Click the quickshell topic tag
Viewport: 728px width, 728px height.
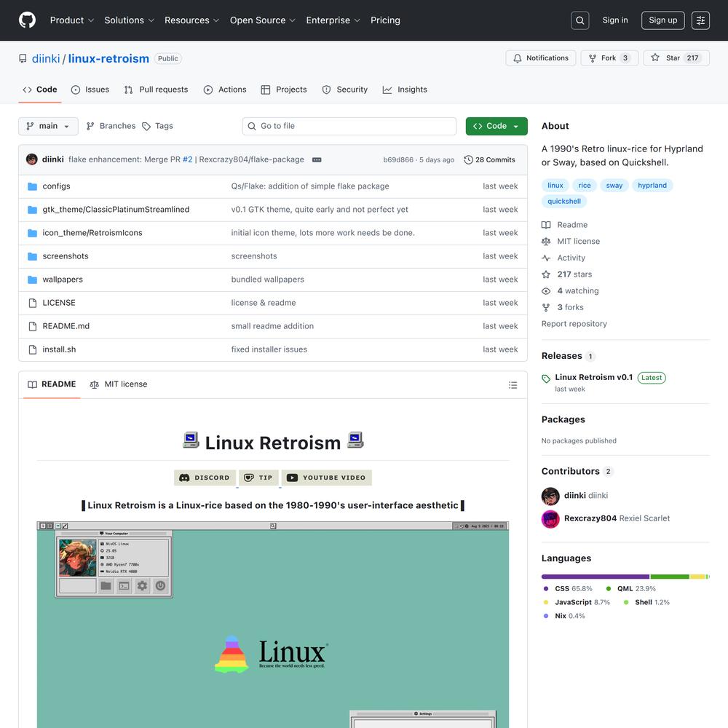tap(564, 202)
